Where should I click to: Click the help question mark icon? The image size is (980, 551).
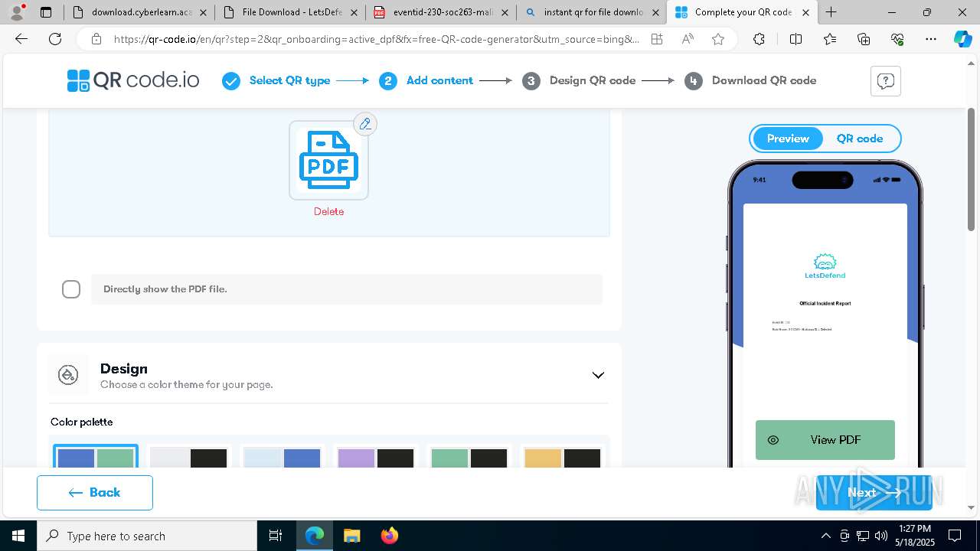pyautogui.click(x=885, y=81)
